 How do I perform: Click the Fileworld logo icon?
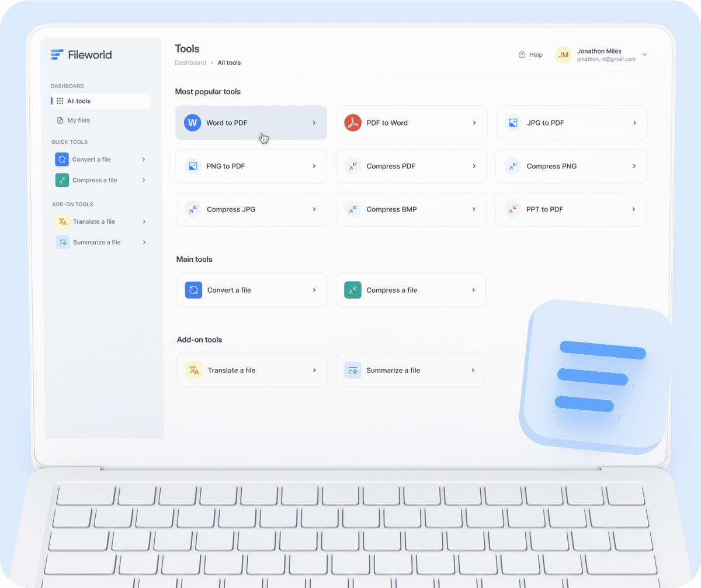[57, 55]
